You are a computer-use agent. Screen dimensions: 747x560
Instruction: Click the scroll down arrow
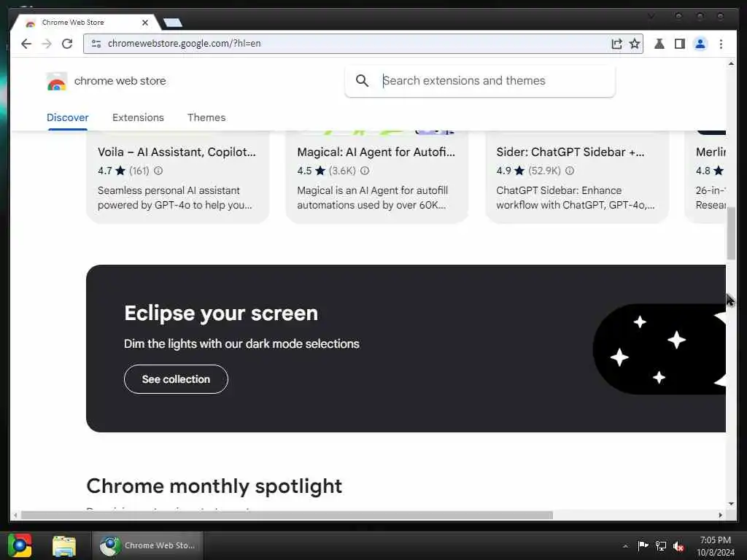click(x=731, y=504)
